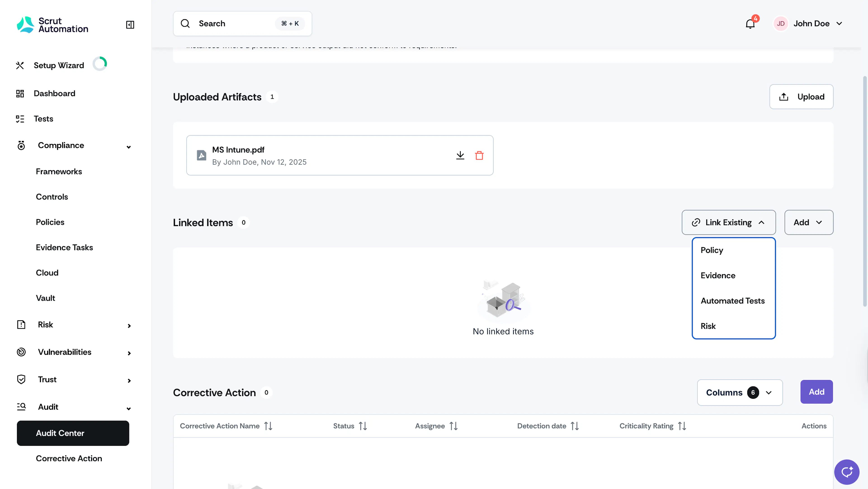Open the Columns dropdown
Viewport: 868px width, 489px height.
tap(740, 393)
